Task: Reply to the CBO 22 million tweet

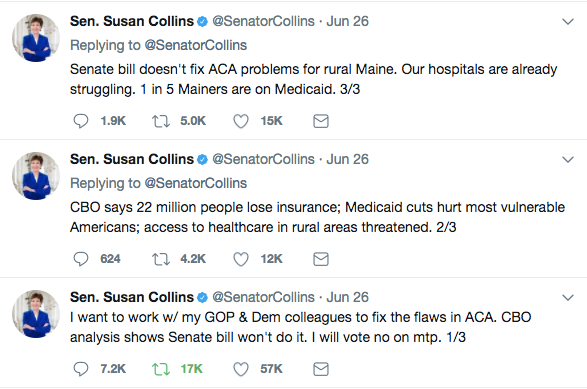Action: pos(80,259)
